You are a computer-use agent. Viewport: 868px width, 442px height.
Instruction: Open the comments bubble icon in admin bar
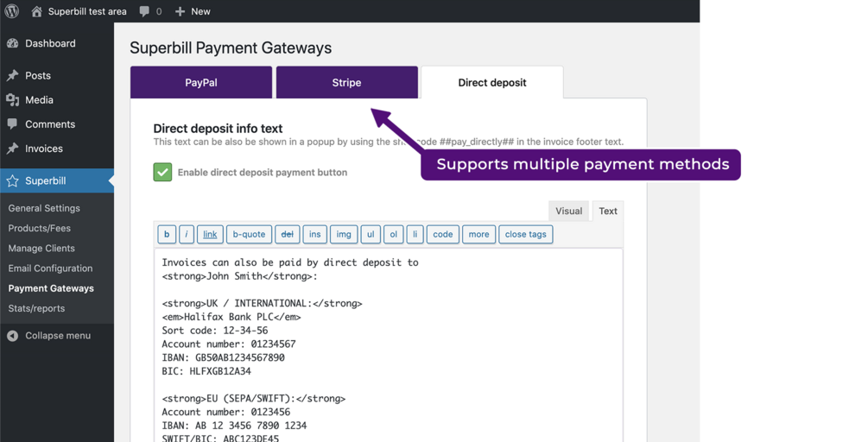click(x=144, y=11)
